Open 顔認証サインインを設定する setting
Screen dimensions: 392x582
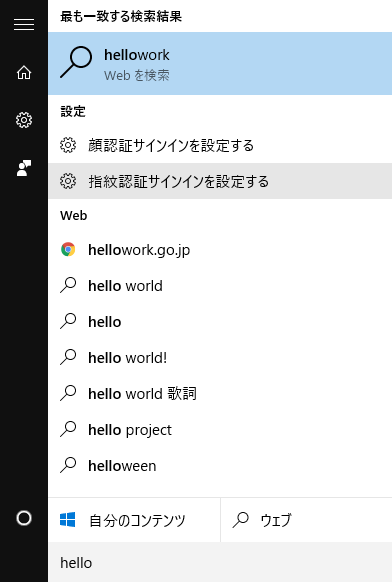point(220,145)
